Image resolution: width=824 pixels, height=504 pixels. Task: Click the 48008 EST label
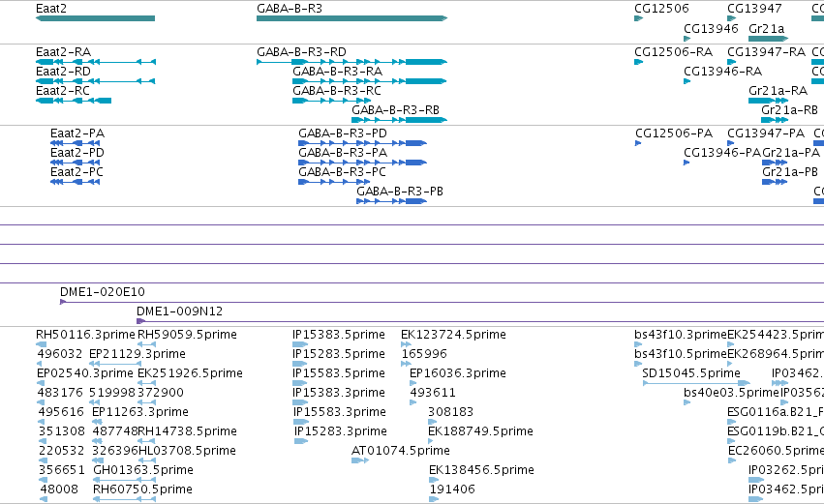59,489
